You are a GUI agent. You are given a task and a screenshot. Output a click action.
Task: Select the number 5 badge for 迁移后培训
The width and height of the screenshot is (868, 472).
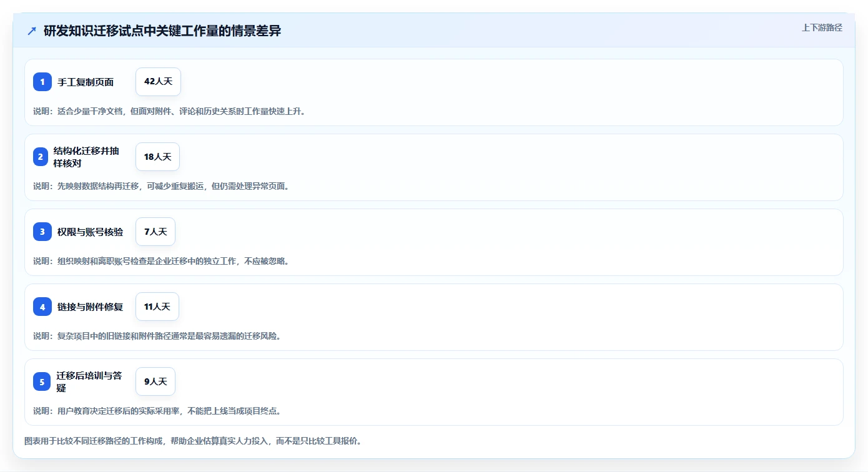[x=42, y=381]
